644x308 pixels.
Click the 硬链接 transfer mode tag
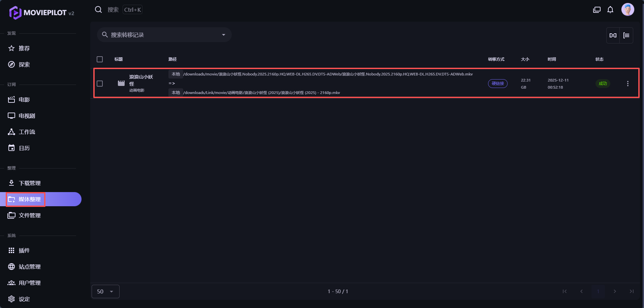497,84
